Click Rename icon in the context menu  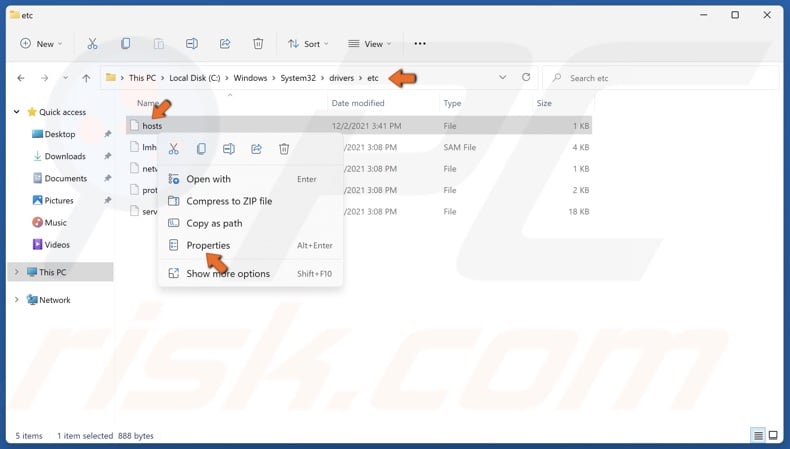tap(229, 149)
